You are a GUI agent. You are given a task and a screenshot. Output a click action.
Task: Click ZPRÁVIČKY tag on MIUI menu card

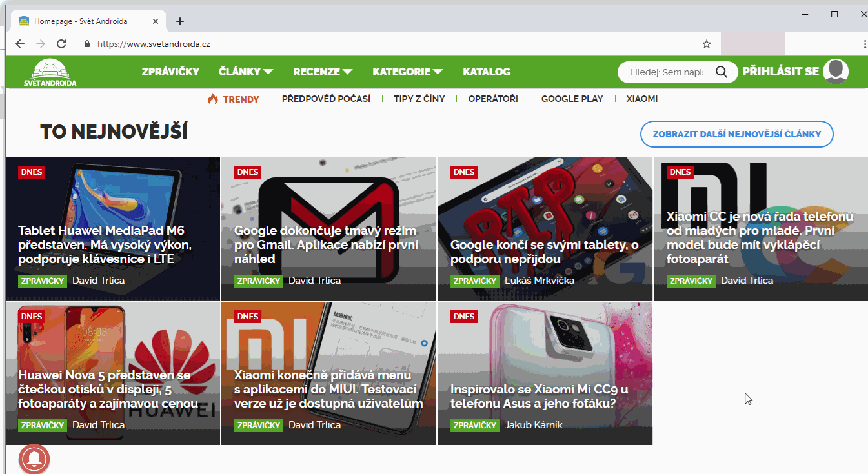click(259, 426)
